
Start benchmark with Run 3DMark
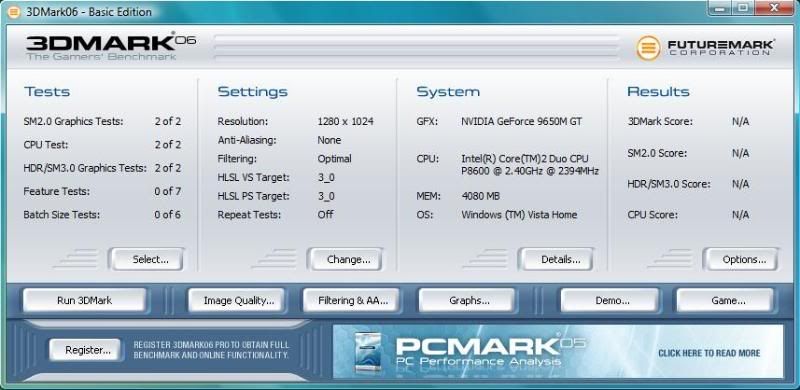[84, 300]
